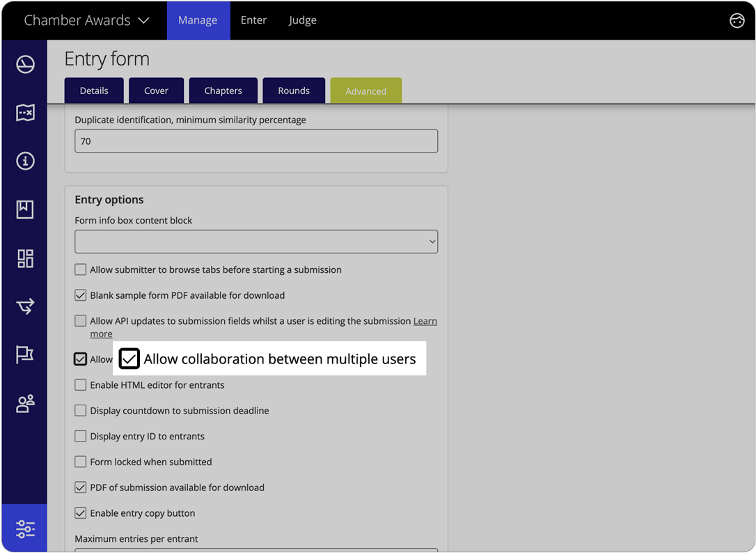
Task: Select the users icon in the sidebar
Action: (x=25, y=403)
